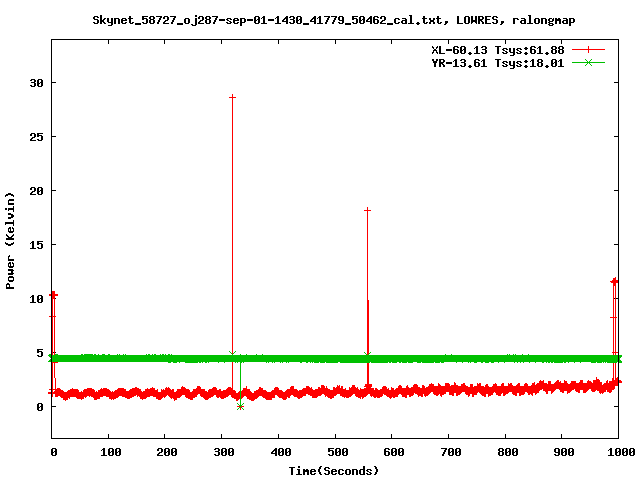Click the x-axis tick label 800
Screen dimensions: 640x480
[x=508, y=452]
